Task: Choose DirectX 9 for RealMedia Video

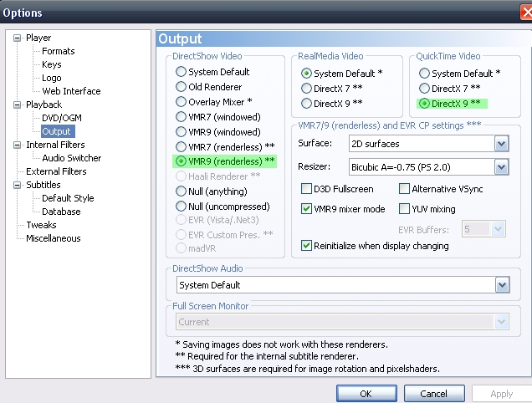Action: click(306, 103)
